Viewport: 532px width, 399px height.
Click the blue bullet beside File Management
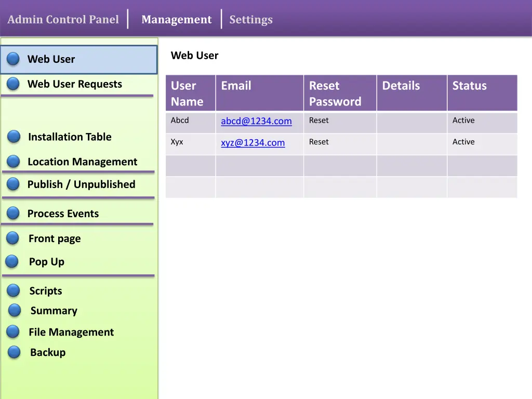14,332
